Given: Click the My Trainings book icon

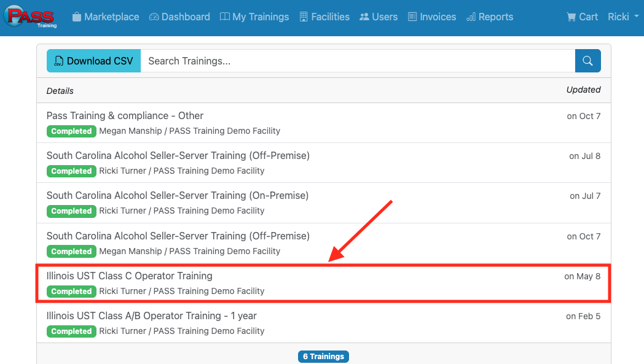Looking at the screenshot, I should pos(225,17).
